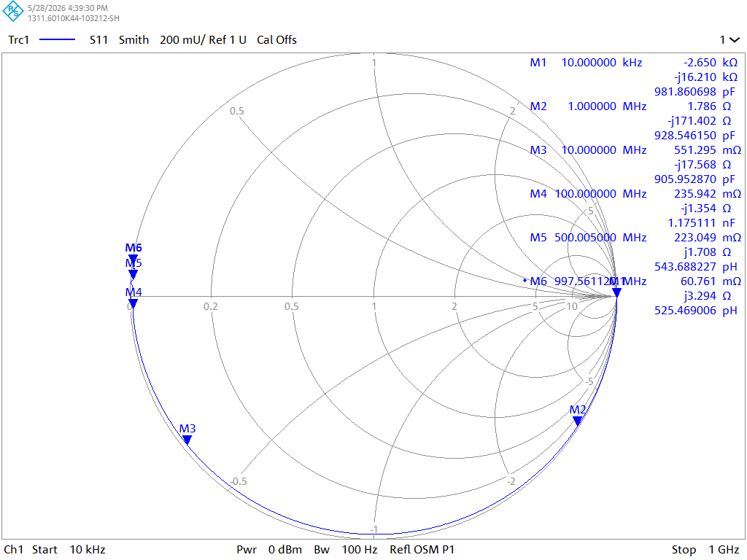The height and width of the screenshot is (560, 747).
Task: Click the timestamp 5/28/2026 4:39:30 PM
Action: click(68, 8)
